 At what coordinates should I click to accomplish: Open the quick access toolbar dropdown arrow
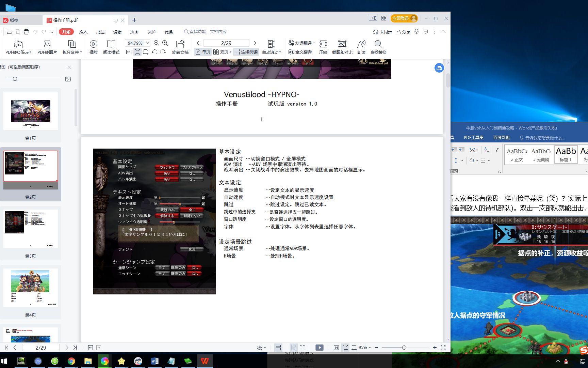click(x=52, y=32)
